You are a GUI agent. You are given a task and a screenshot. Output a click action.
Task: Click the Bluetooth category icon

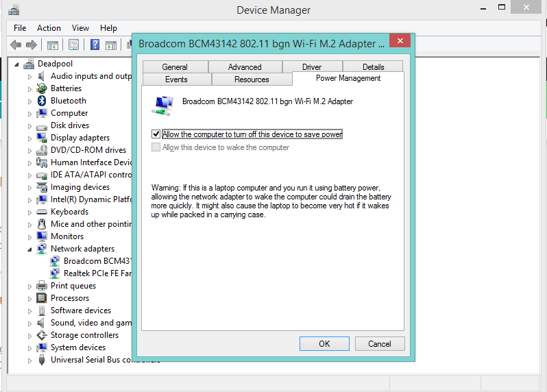tap(42, 101)
